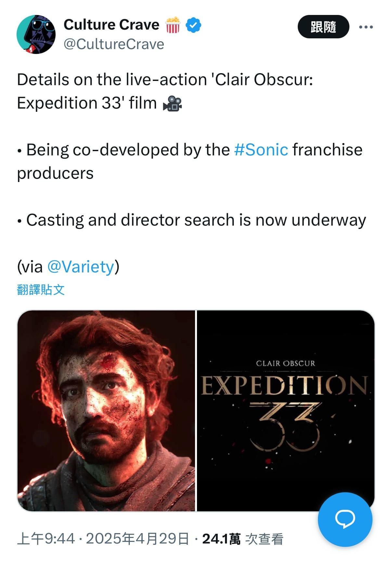
Task: Open the Culture Crave profile avatar
Action: (36, 34)
